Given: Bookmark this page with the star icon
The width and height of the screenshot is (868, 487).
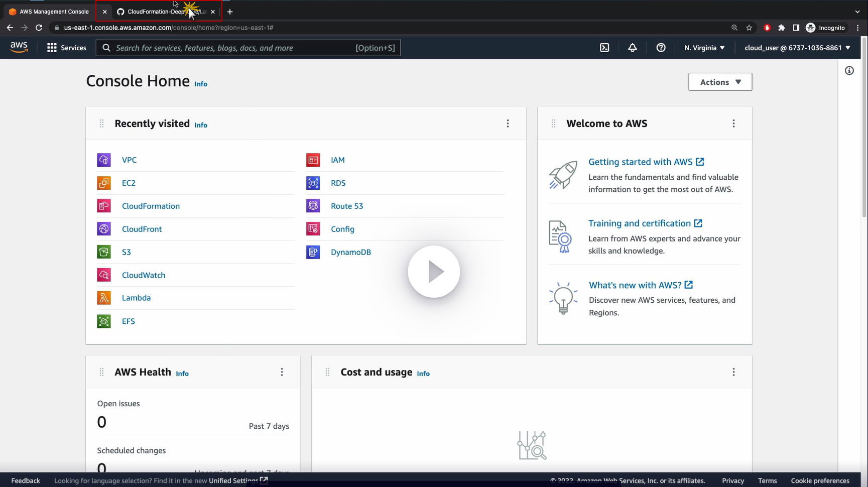Looking at the screenshot, I should point(749,28).
